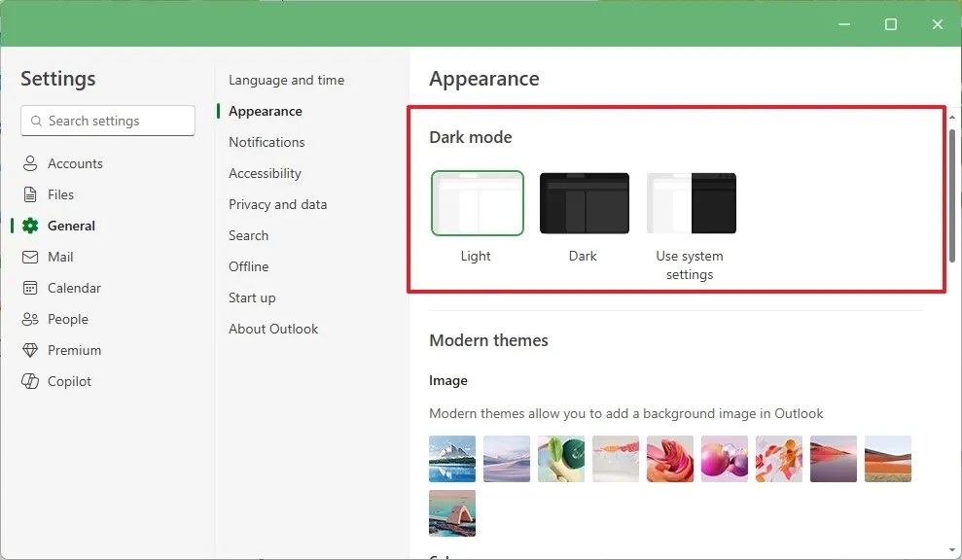This screenshot has width=962, height=560.
Task: Enable Dark mode appearance
Action: (583, 204)
